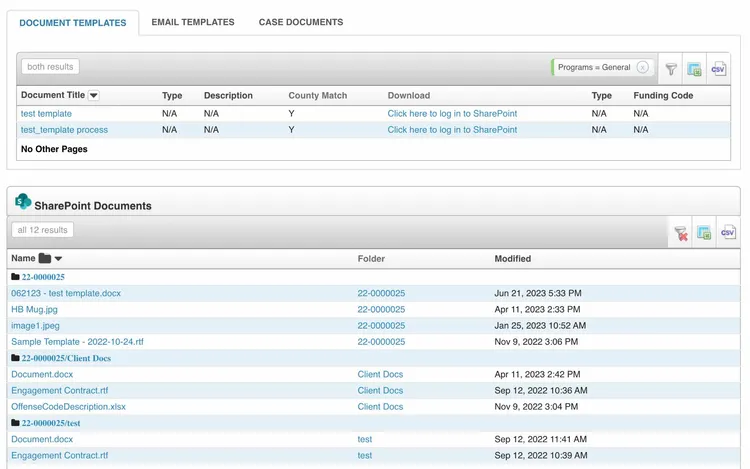The height and width of the screenshot is (469, 750).
Task: Open the 'test template' document link
Action: [x=46, y=114]
